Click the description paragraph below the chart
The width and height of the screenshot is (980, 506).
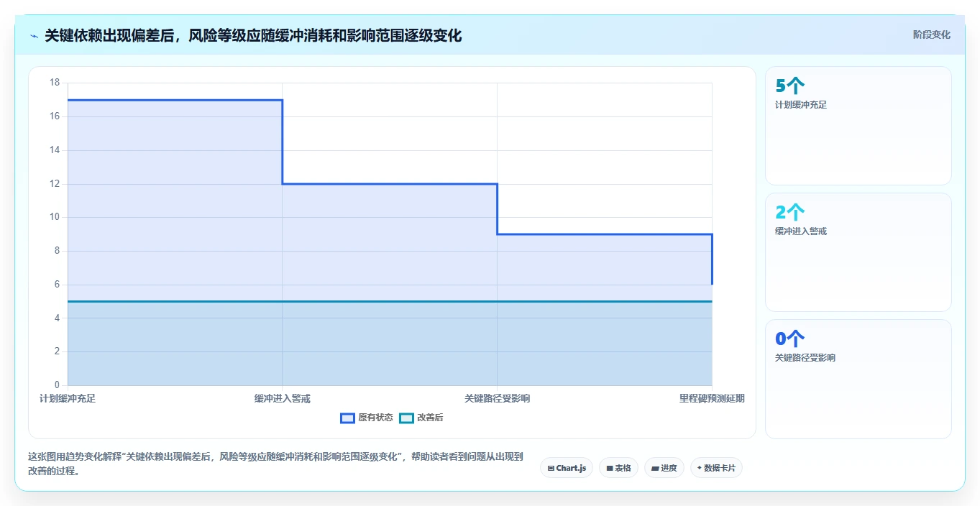coord(275,464)
